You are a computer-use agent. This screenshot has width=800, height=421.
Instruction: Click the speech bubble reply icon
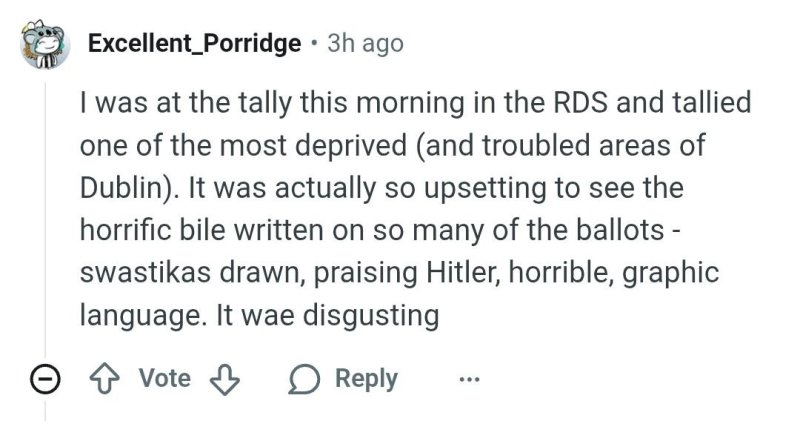tap(302, 379)
